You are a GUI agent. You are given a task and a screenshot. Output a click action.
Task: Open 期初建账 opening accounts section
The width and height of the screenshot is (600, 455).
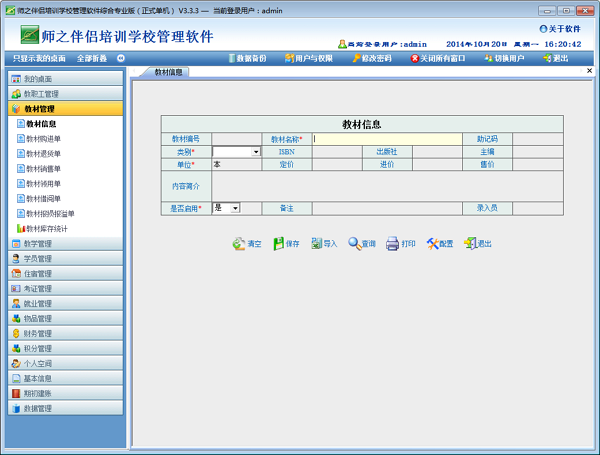pyautogui.click(x=65, y=393)
